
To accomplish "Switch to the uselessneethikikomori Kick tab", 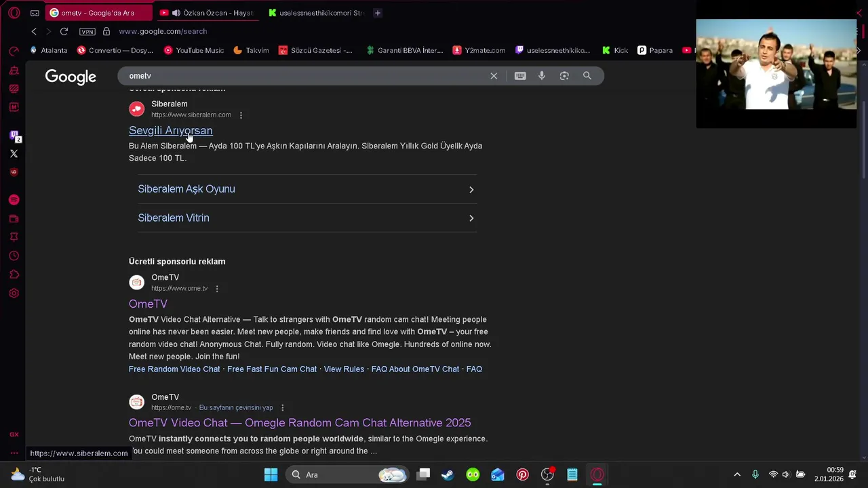I will (x=315, y=13).
